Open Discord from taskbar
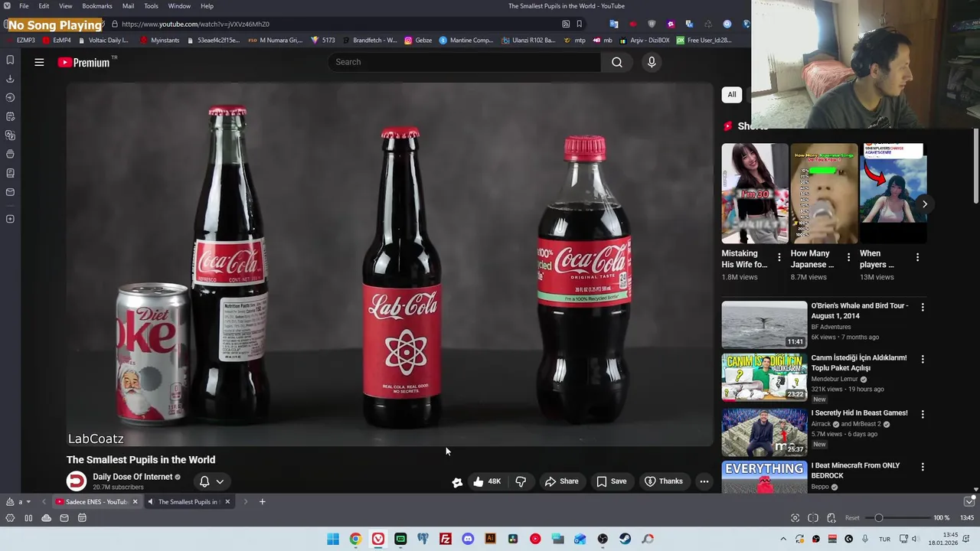The image size is (980, 551). pos(468,539)
